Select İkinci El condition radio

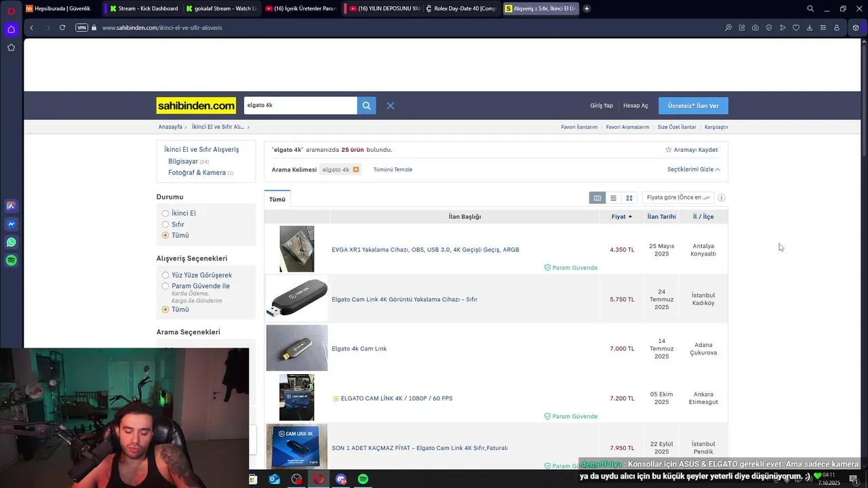pos(165,213)
